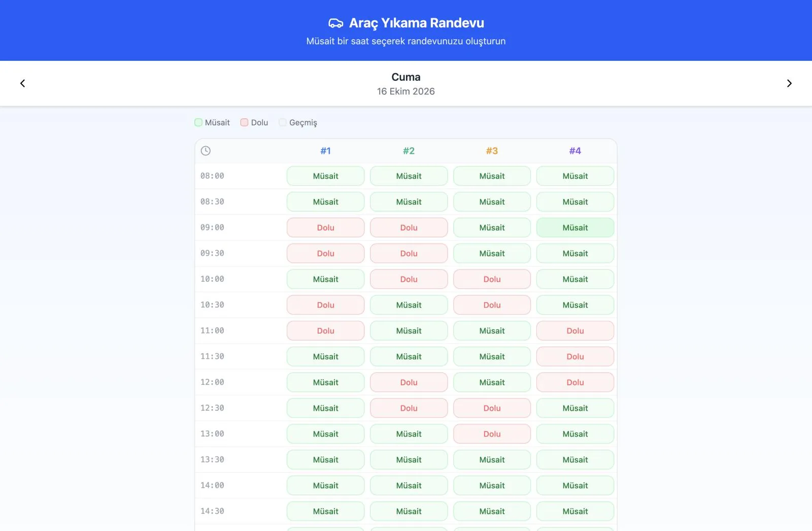Click Dolu slot at 12:00 bay #2

pyautogui.click(x=409, y=382)
